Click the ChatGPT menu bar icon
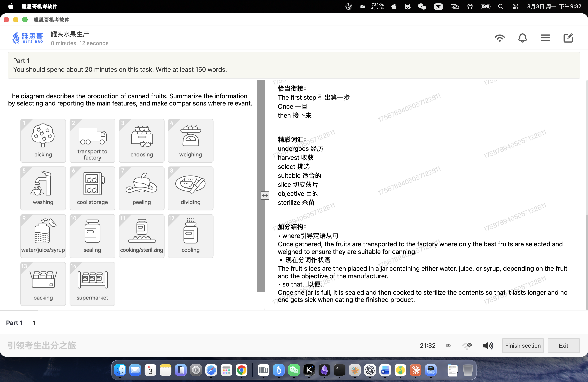Image resolution: width=588 pixels, height=382 pixels. [349, 6]
